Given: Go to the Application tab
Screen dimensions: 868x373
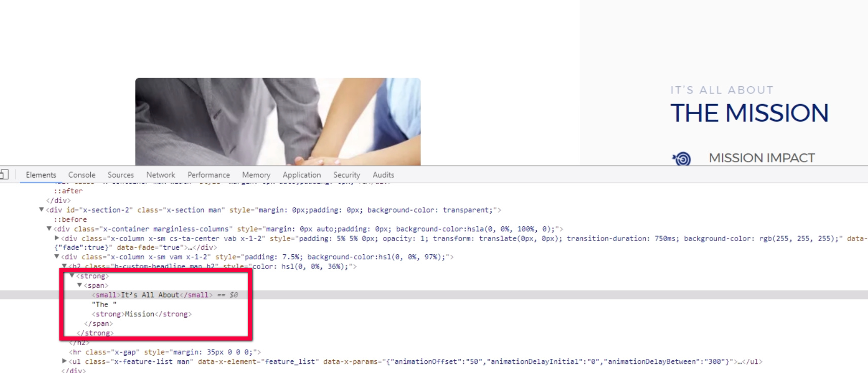Looking at the screenshot, I should click(302, 175).
